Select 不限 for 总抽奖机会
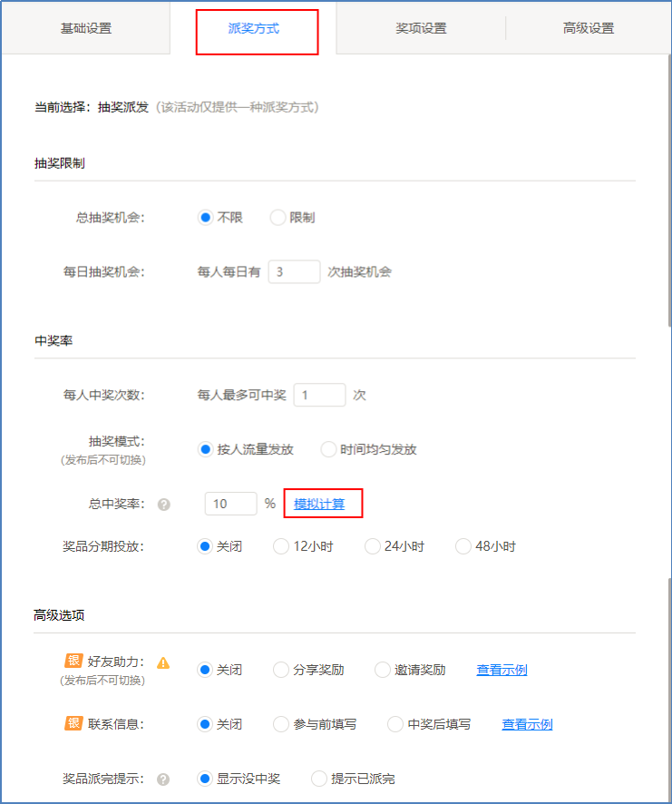The height and width of the screenshot is (804, 672). tap(206, 218)
